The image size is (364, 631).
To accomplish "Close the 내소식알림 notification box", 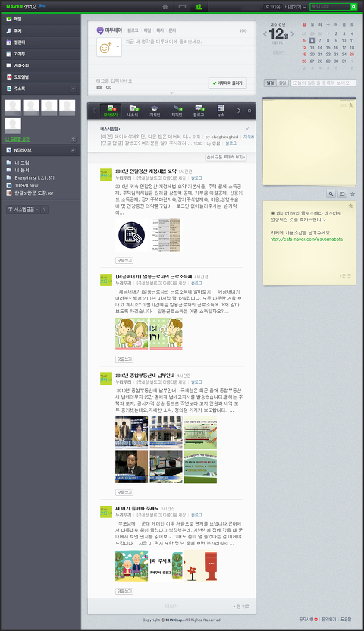I will click(x=247, y=129).
